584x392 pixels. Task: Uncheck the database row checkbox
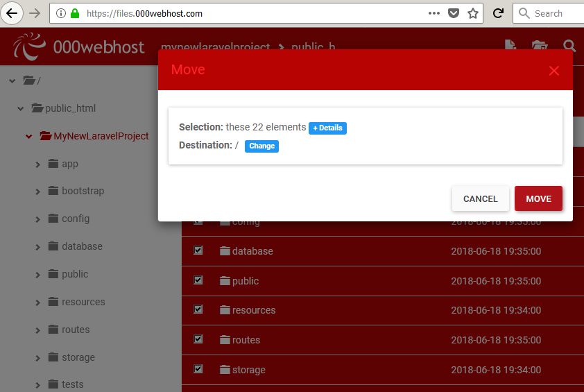pyautogui.click(x=198, y=250)
